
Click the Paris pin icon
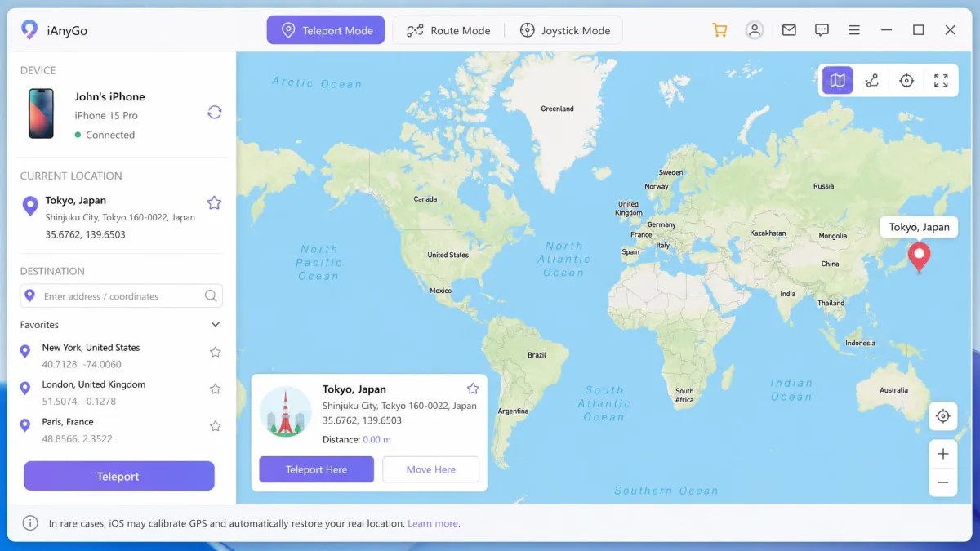(25, 425)
